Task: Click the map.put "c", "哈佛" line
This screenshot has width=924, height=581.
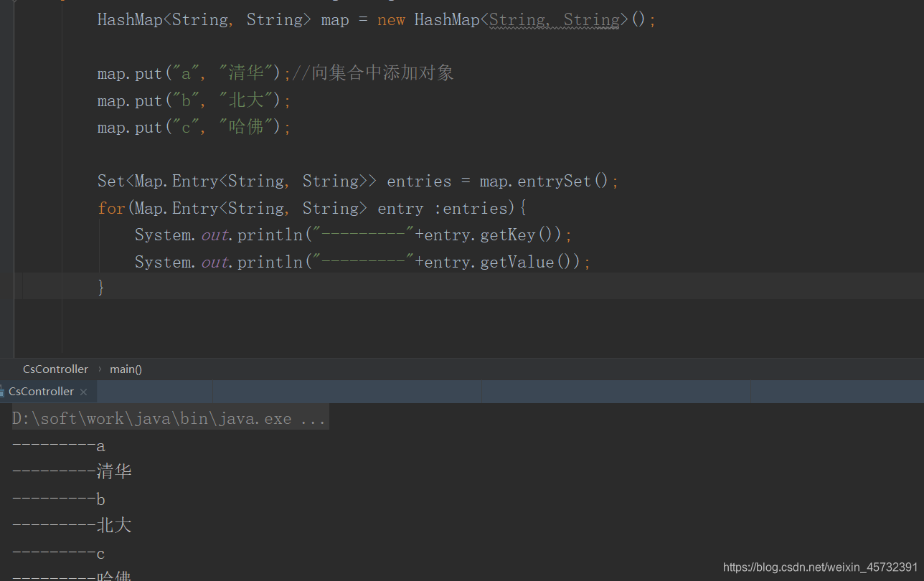Action: pos(194,128)
